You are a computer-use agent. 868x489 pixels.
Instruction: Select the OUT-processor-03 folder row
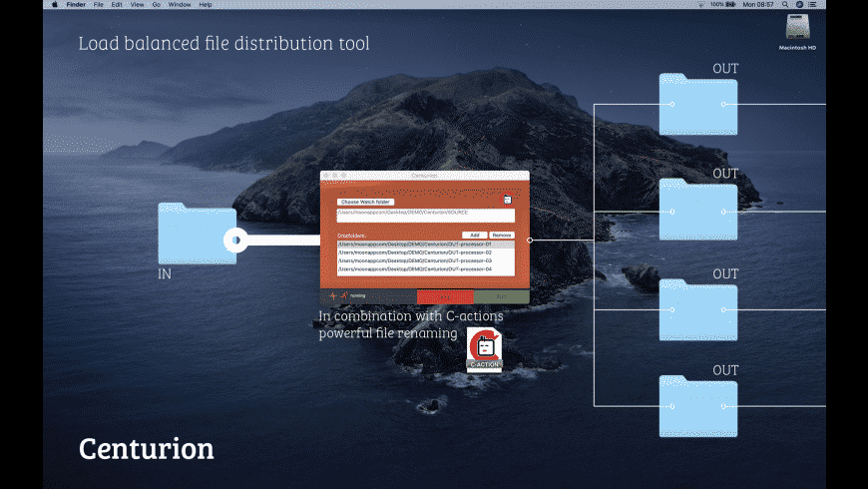point(426,260)
